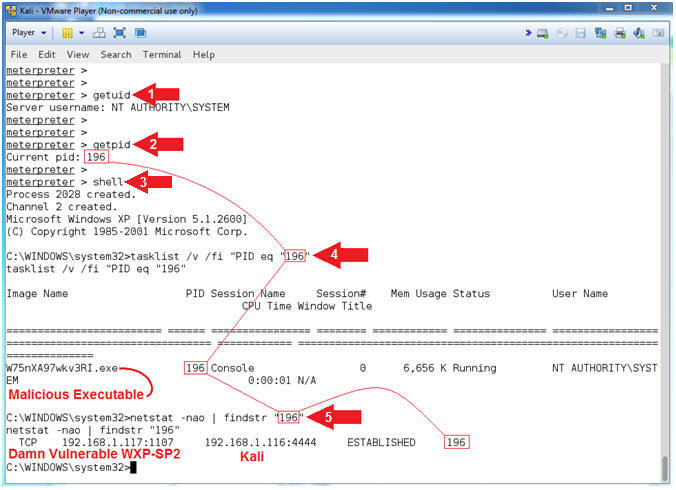
Task: Click the send Ctrl+Alt+Del icon
Action: [x=99, y=33]
